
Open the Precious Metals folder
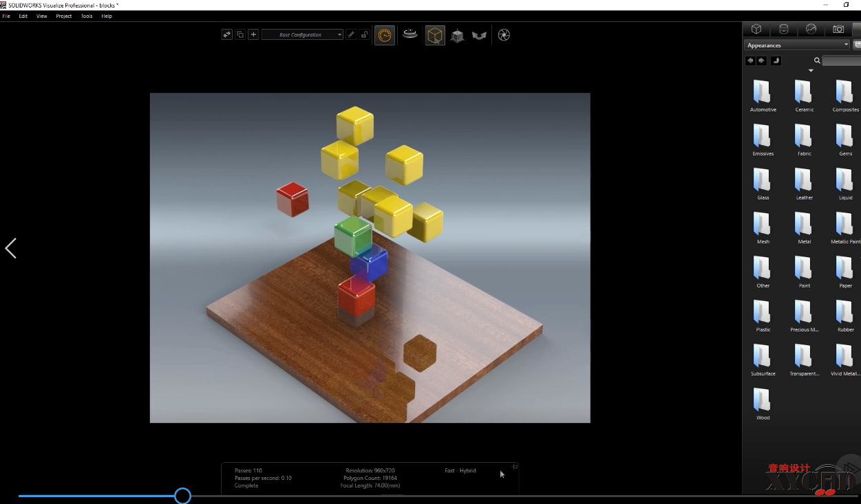click(x=804, y=315)
